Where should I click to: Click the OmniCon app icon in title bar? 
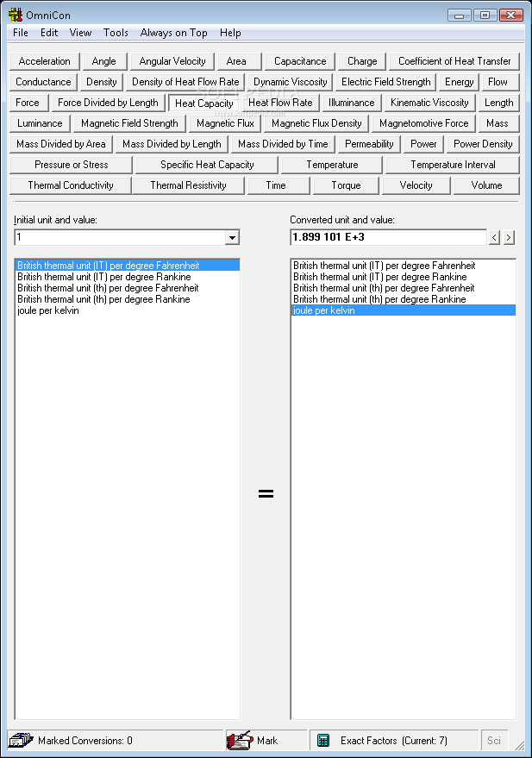[16, 15]
